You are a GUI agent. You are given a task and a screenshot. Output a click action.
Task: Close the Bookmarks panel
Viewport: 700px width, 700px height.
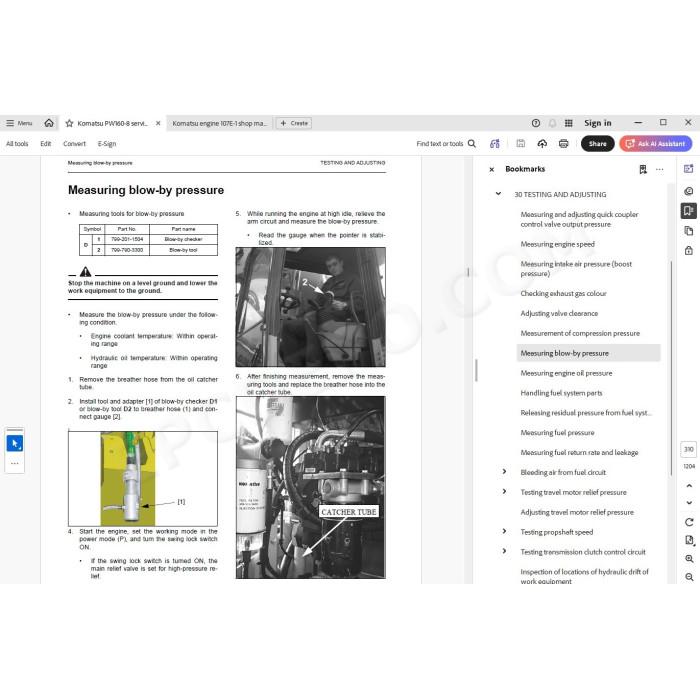(492, 170)
